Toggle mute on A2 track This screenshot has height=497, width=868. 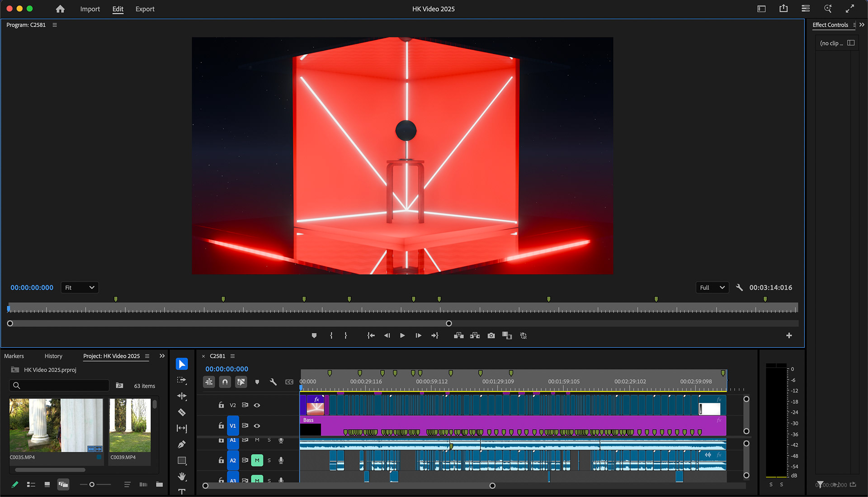(257, 460)
